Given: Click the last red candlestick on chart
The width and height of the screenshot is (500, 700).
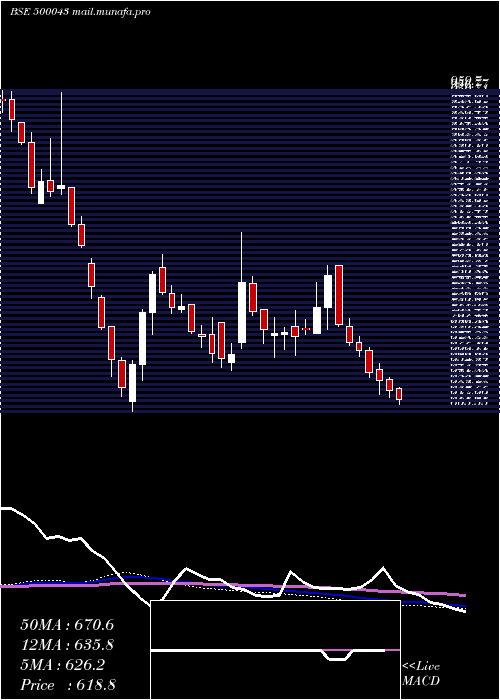Looking at the screenshot, I should pyautogui.click(x=399, y=394).
